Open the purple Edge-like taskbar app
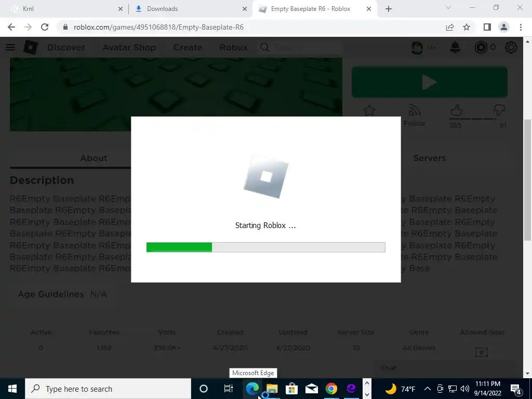532x399 pixels. click(351, 389)
